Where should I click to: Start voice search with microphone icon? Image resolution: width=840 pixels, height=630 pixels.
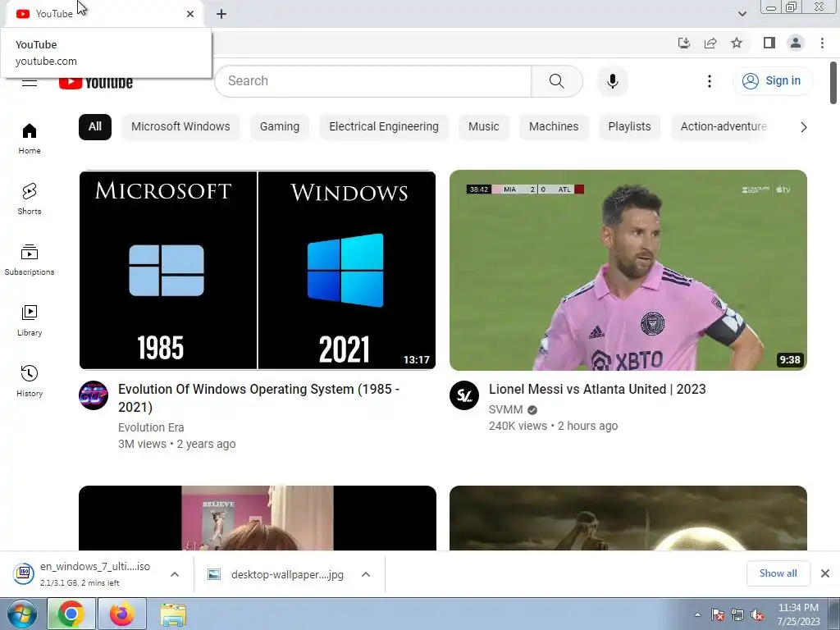pos(612,81)
